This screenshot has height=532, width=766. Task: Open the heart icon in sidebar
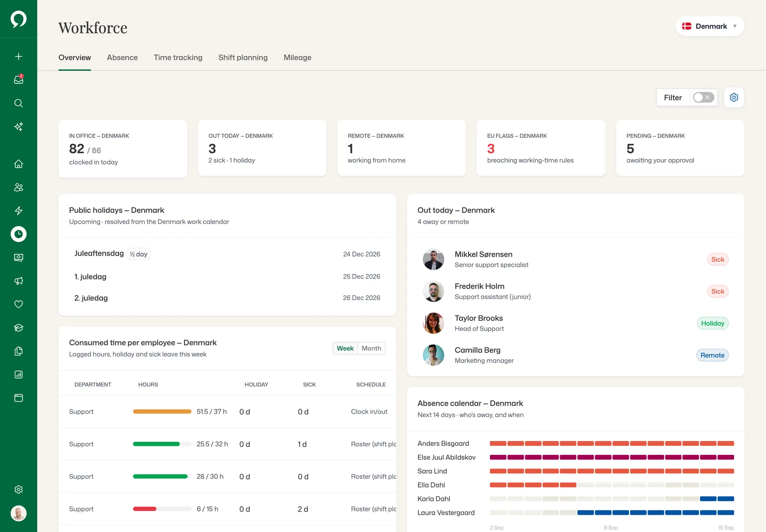[x=19, y=304]
